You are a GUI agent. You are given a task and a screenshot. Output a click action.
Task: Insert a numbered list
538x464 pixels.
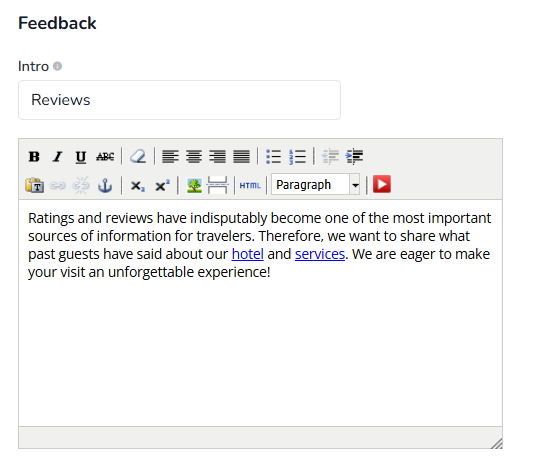point(297,156)
